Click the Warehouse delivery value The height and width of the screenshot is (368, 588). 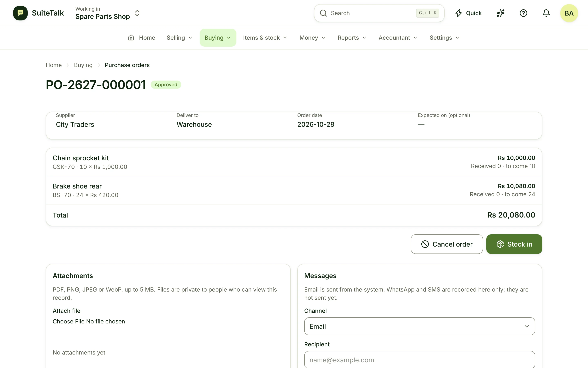194,125
